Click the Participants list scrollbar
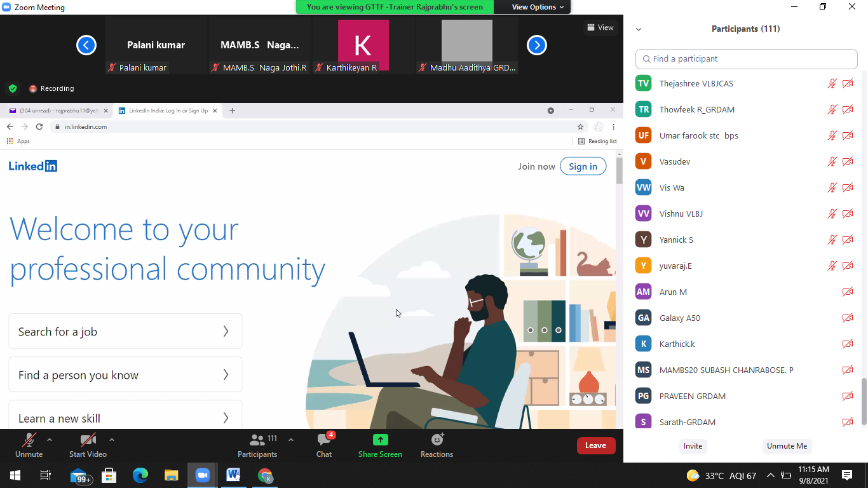Image resolution: width=868 pixels, height=488 pixels. pyautogui.click(x=864, y=402)
